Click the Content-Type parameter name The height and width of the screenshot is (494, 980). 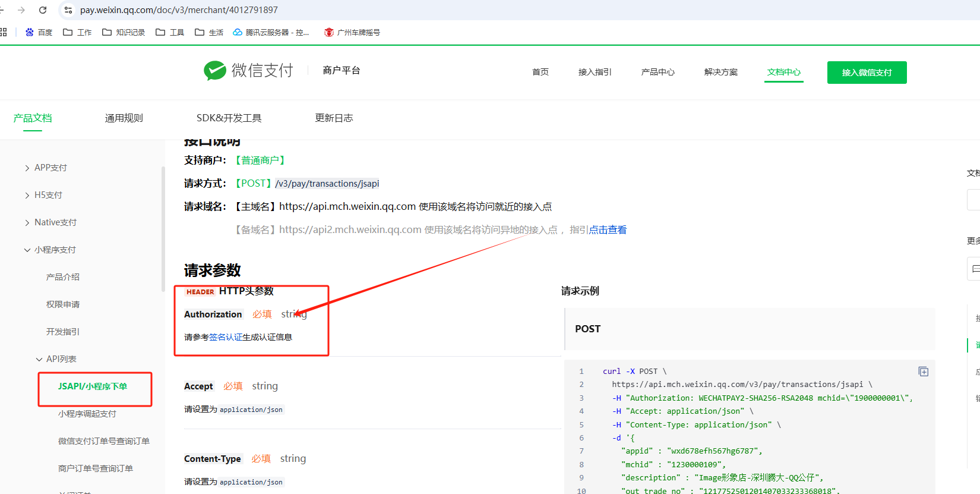click(213, 459)
